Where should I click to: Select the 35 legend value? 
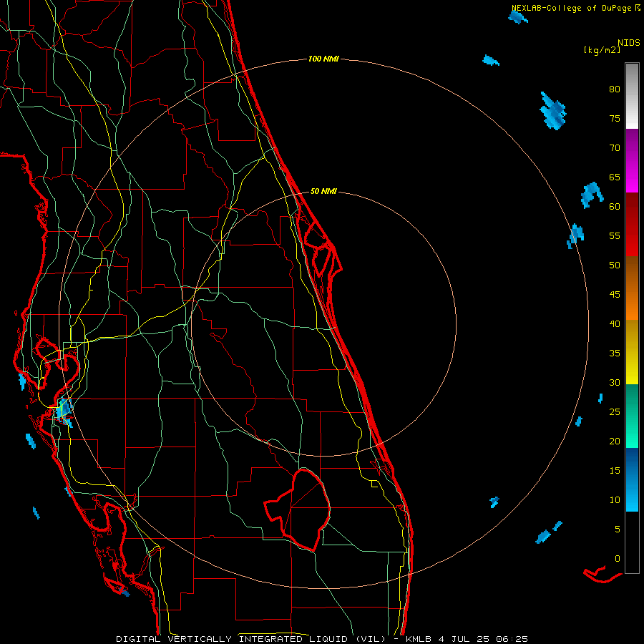pyautogui.click(x=615, y=353)
